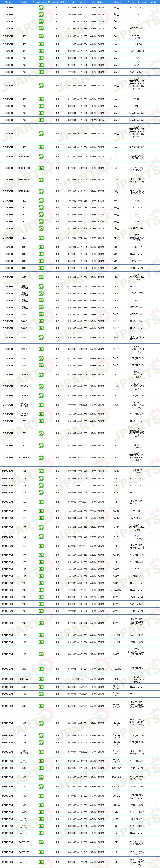
Task: Click petrol fuel icon in Peugeot 309 K2B (TU3S) row
Action: [x=41, y=786]
